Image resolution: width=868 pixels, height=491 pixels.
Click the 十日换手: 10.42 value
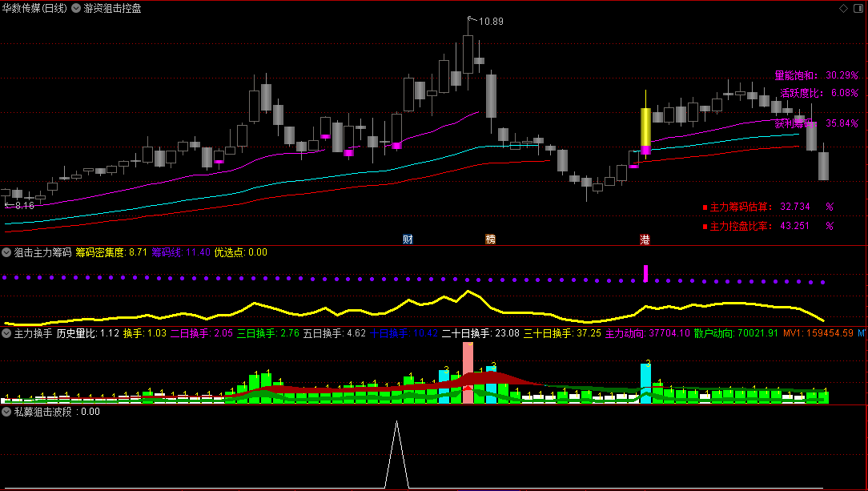point(404,333)
